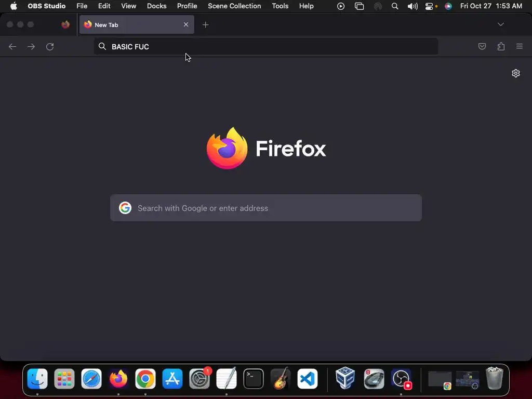Go forward using the forward arrow
Image resolution: width=532 pixels, height=399 pixels.
(31, 46)
